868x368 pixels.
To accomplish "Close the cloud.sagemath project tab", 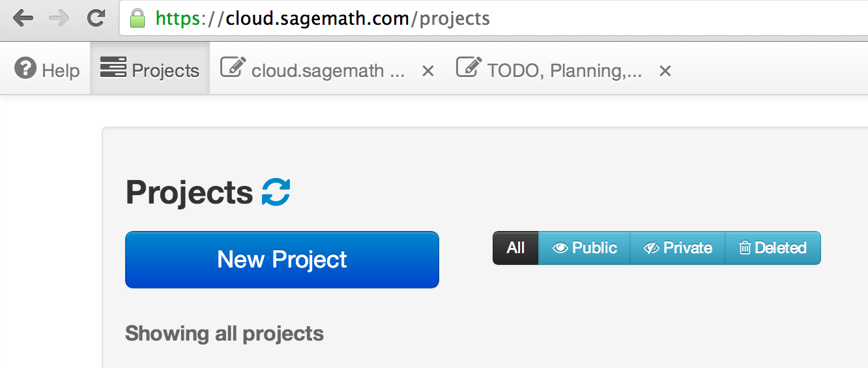I will click(428, 71).
